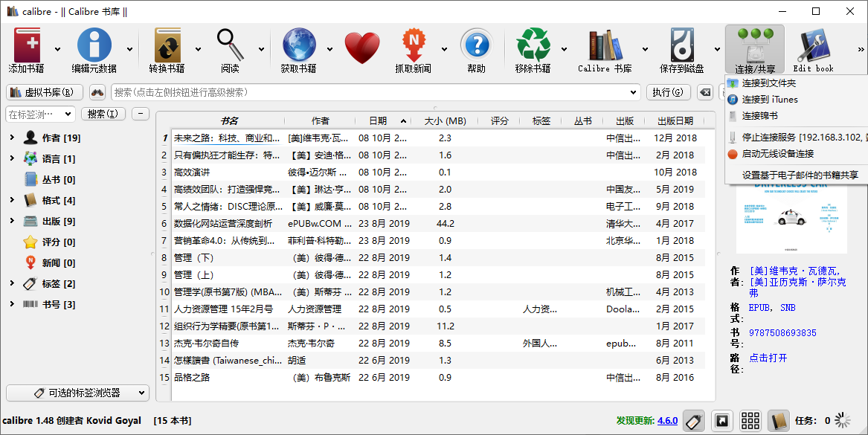The height and width of the screenshot is (435, 868).
Task: Click the minus collapse button beside 搜索(I)
Action: [x=141, y=114]
